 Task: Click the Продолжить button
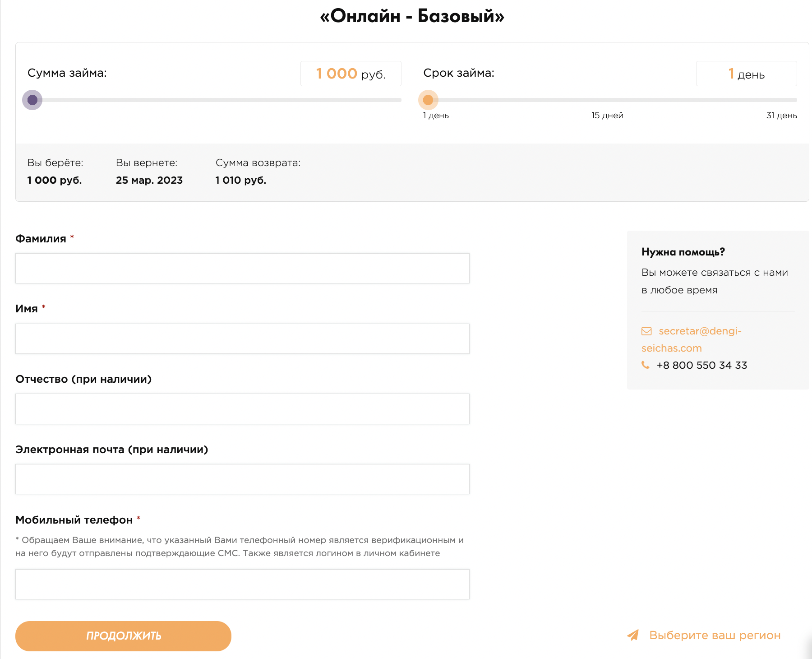point(123,636)
